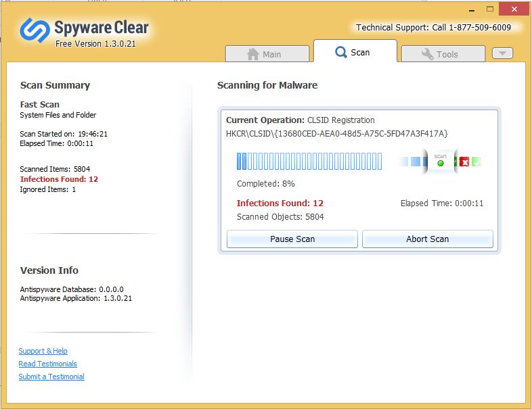
Task: Click Scan Started on: 19:46:21 text
Action: pos(64,134)
